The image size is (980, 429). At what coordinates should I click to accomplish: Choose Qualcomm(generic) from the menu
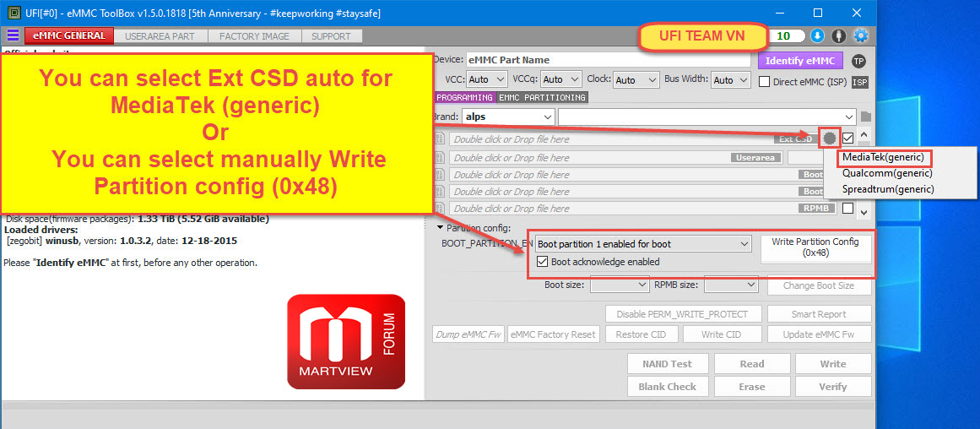(x=887, y=172)
